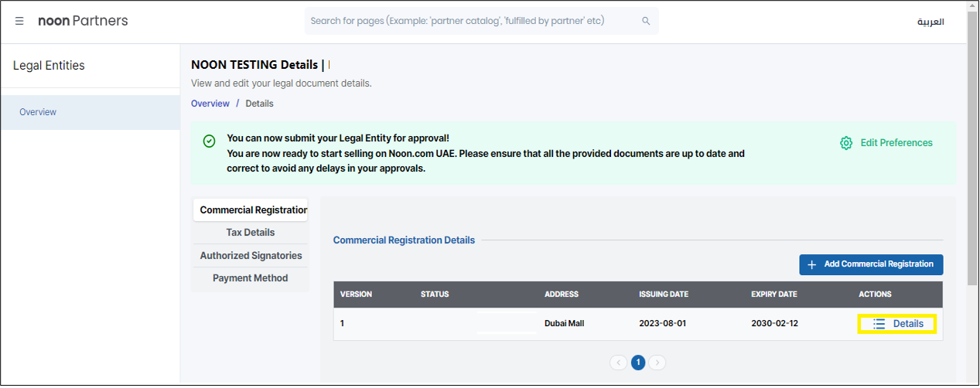This screenshot has height=388, width=980.
Task: Open the Authorized Signatories tab
Action: 251,256
